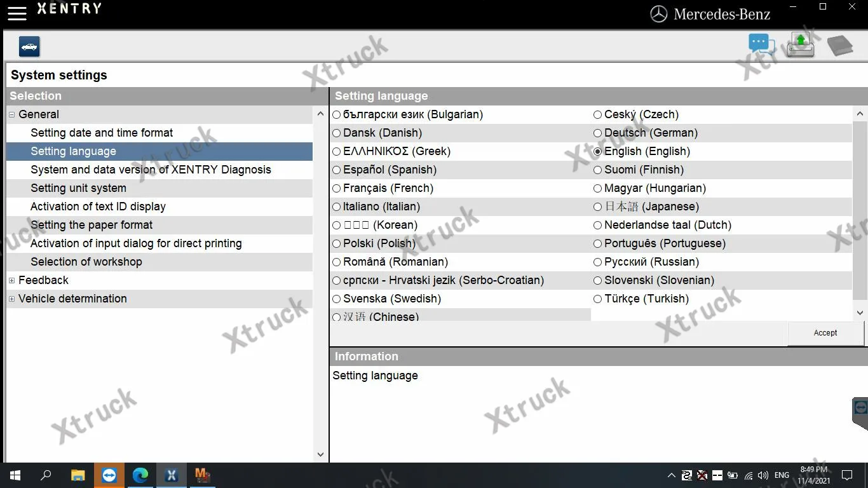Select Français (French) radio button
Image resolution: width=868 pixels, height=488 pixels.
337,189
